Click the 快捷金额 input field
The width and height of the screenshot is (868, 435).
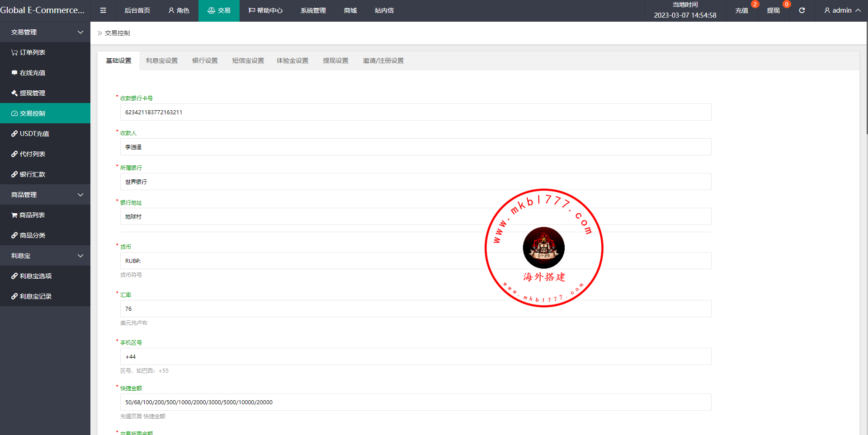(x=415, y=402)
